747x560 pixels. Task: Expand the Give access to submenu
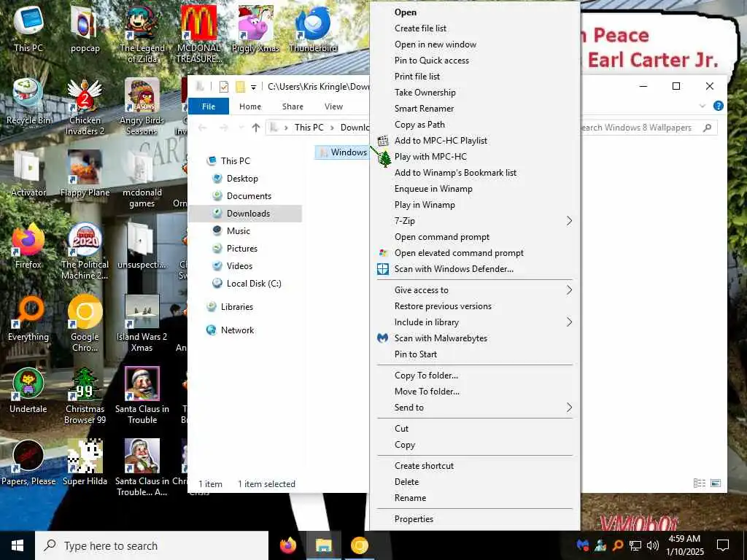click(x=474, y=290)
